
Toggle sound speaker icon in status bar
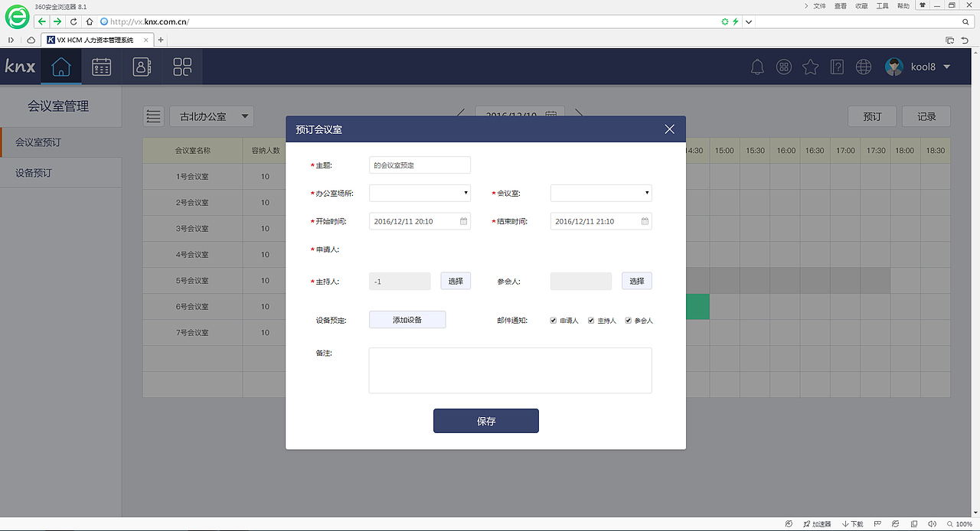(x=931, y=524)
